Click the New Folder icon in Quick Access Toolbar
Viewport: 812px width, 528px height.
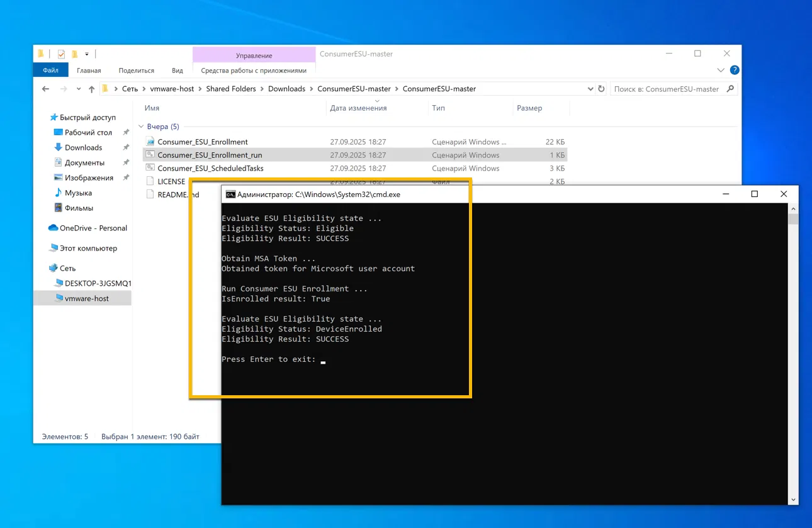[74, 54]
